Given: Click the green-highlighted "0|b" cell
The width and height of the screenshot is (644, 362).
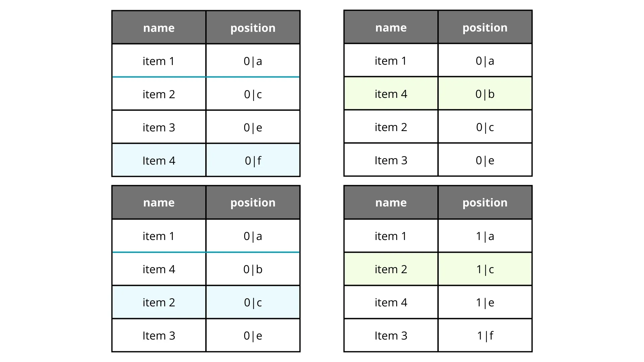Looking at the screenshot, I should (x=485, y=94).
